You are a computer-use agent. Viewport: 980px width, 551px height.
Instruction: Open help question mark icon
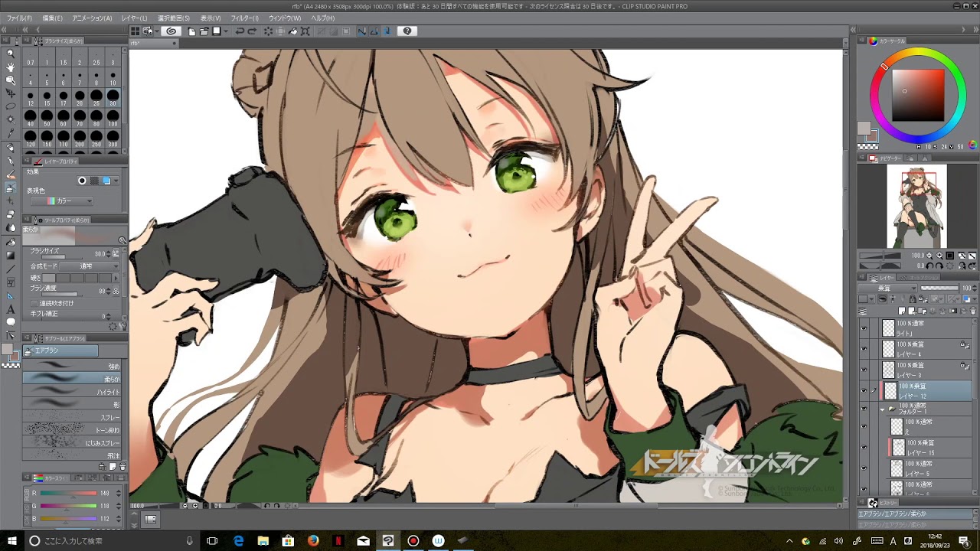407,31
